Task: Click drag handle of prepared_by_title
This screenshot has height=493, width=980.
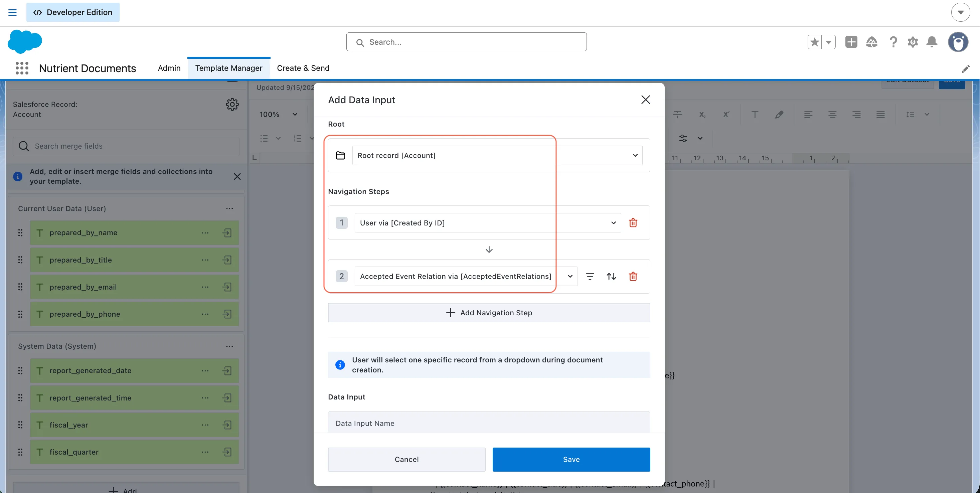Action: coord(20,260)
